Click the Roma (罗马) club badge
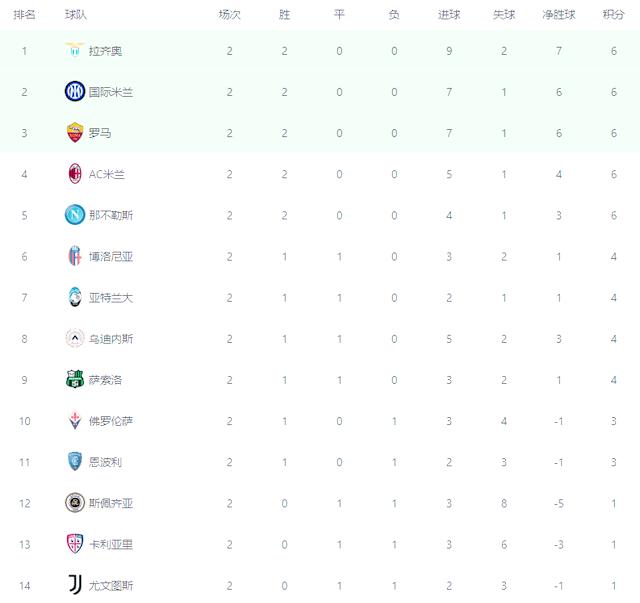The height and width of the screenshot is (603, 640). tap(74, 133)
